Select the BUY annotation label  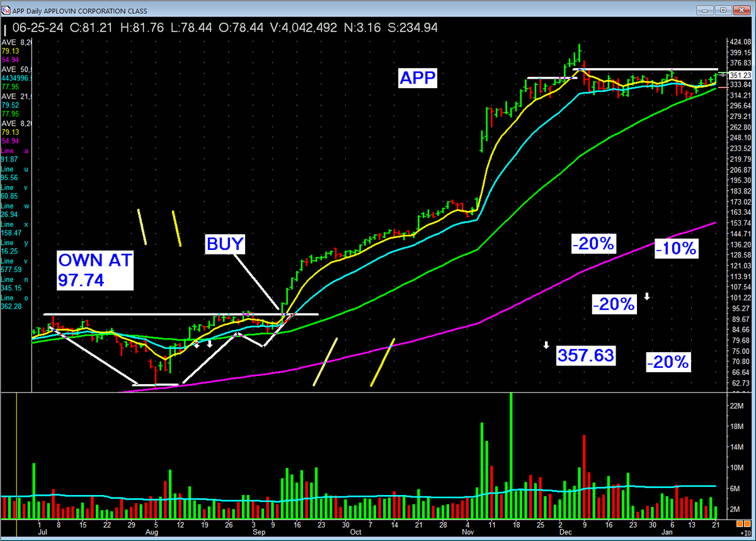[225, 244]
